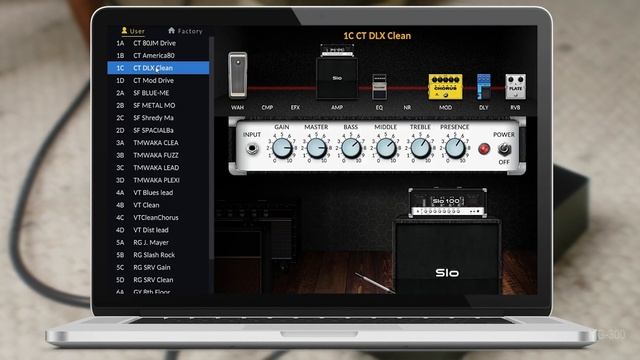Select the WAH pedal in signal chain
Screen dimensions: 640x360
(238, 75)
